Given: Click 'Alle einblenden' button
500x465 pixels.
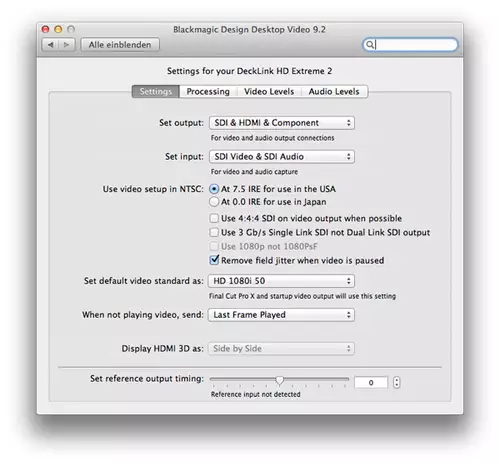Looking at the screenshot, I should coord(120,45).
